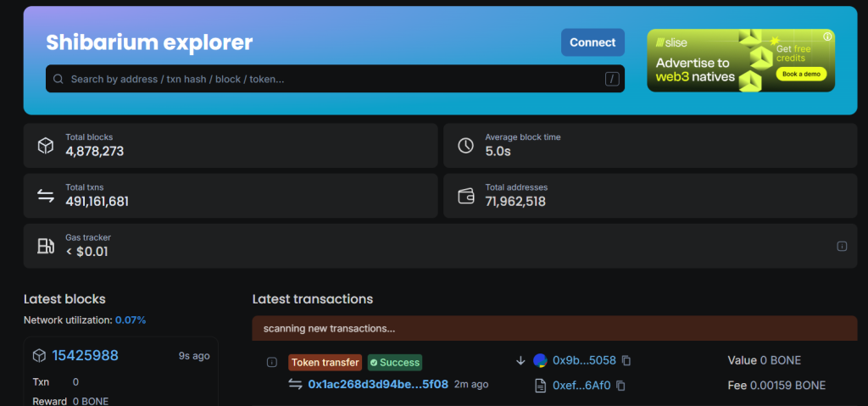Click the Connect wallet button

(x=593, y=42)
